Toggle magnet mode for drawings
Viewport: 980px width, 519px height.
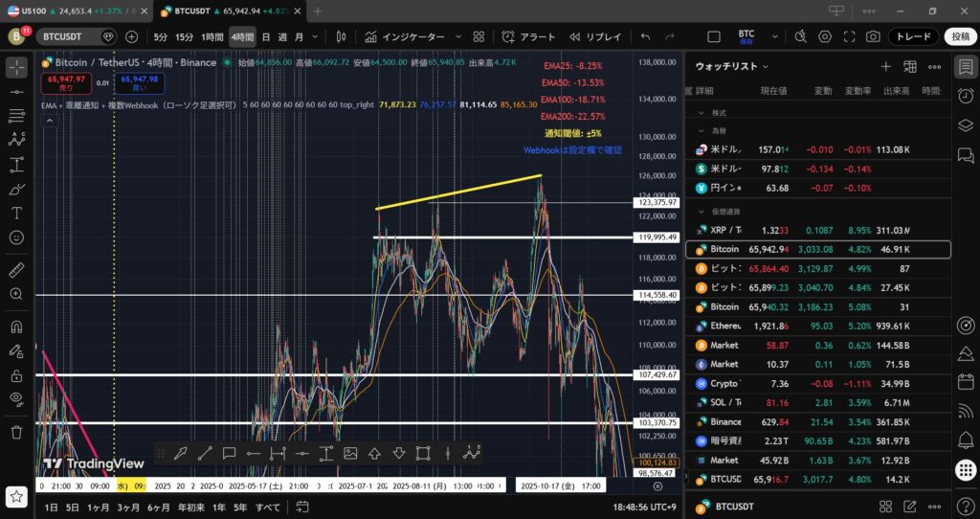tap(16, 327)
